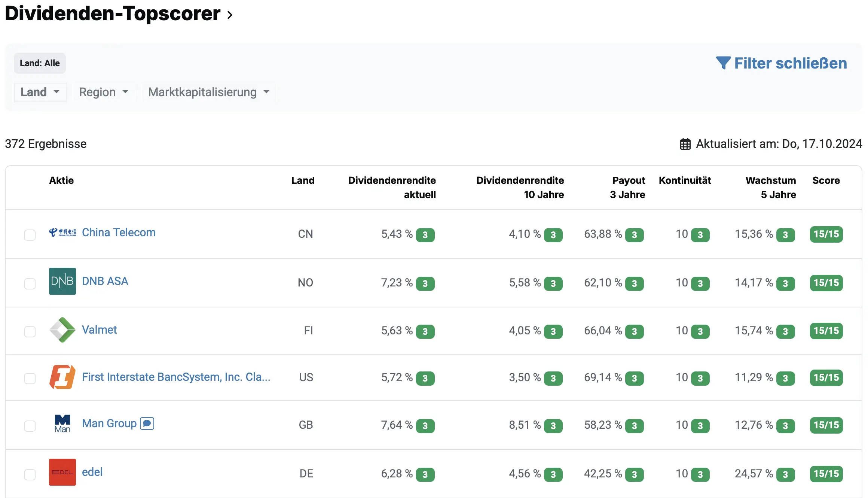Sort by Payout 3 Jahre column
868x498 pixels.
[627, 188]
